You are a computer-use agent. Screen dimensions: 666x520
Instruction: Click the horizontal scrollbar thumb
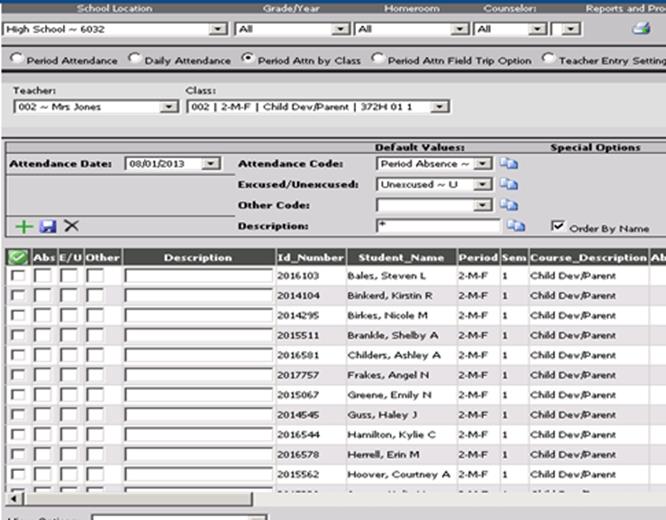138,499
